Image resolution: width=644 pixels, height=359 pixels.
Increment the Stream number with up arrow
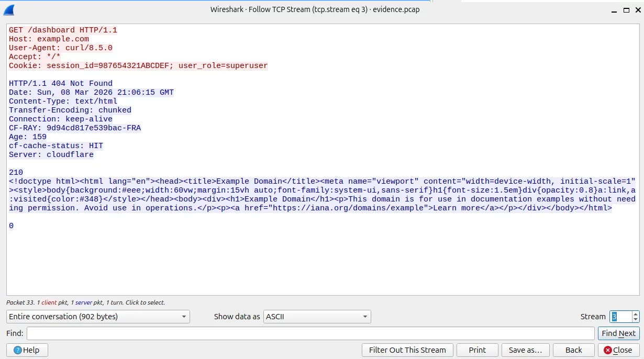636,314
